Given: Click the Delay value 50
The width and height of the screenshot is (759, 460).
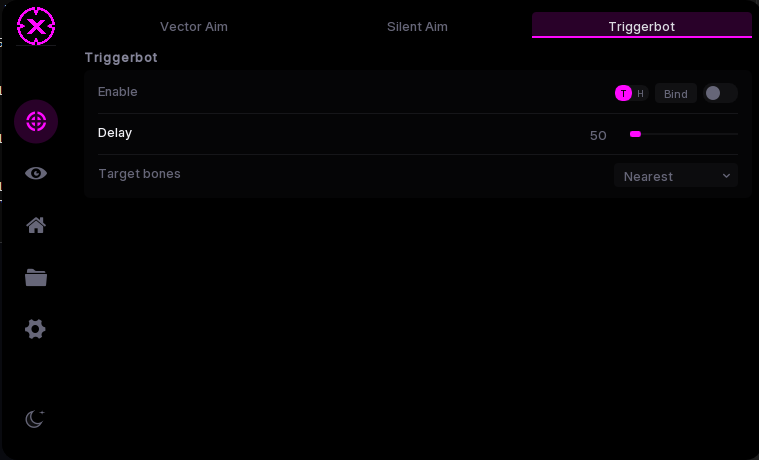Looking at the screenshot, I should tap(598, 136).
